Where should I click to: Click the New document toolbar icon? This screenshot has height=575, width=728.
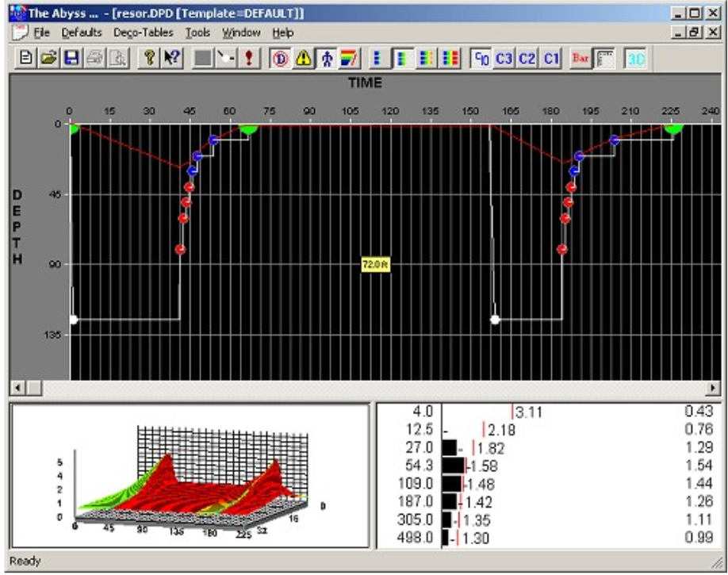pos(25,59)
